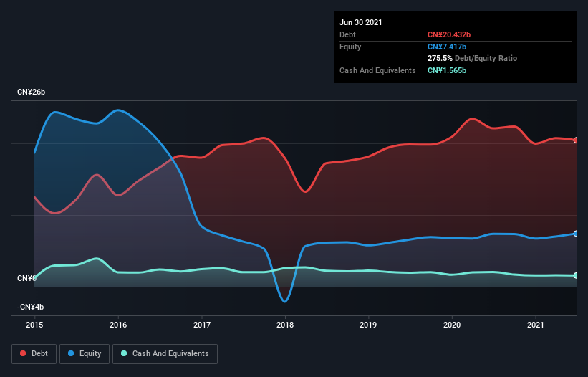This screenshot has height=377, width=588.
Task: Select the 2016 x-axis label
Action: (x=118, y=325)
